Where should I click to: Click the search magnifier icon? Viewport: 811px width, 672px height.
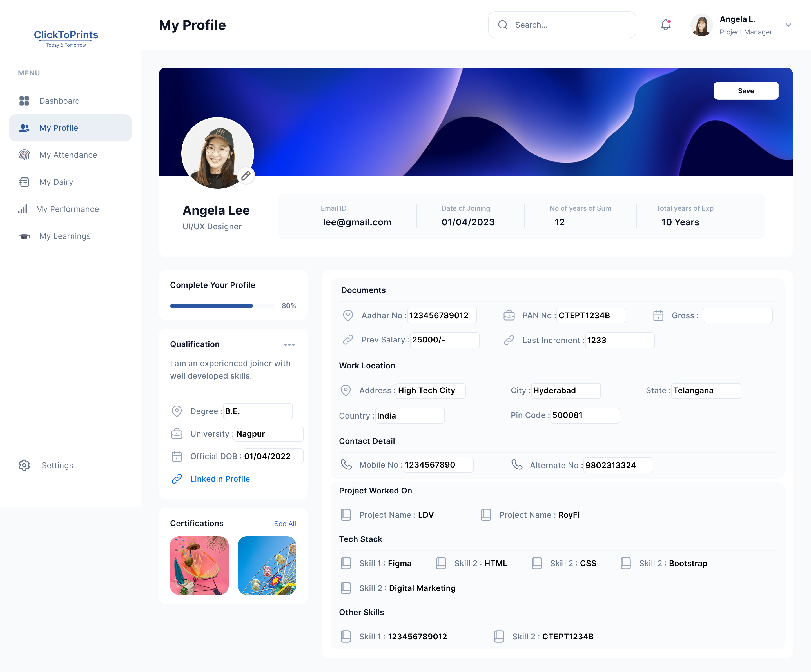pos(503,25)
